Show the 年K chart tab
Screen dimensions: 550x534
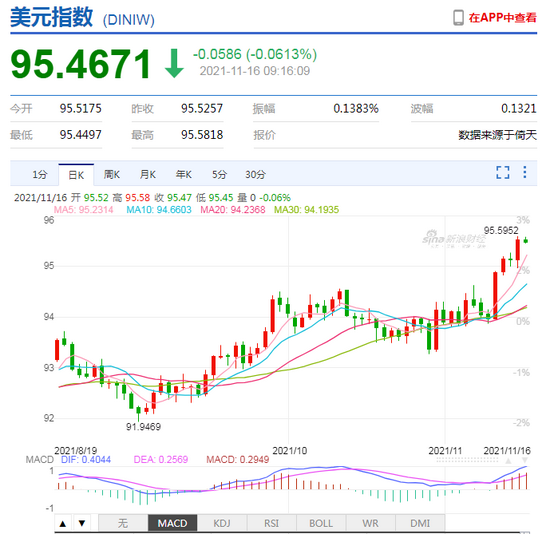pos(183,174)
